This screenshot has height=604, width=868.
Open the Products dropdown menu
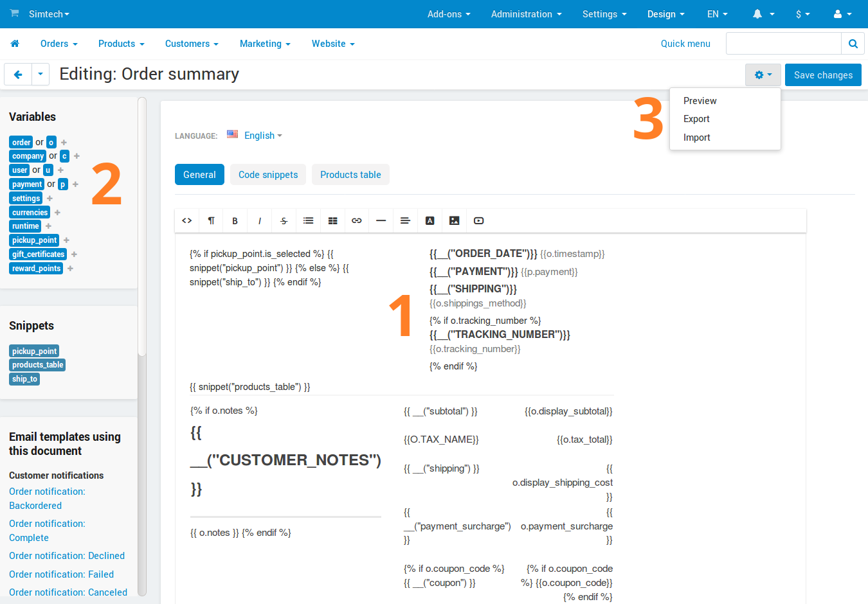coord(122,44)
